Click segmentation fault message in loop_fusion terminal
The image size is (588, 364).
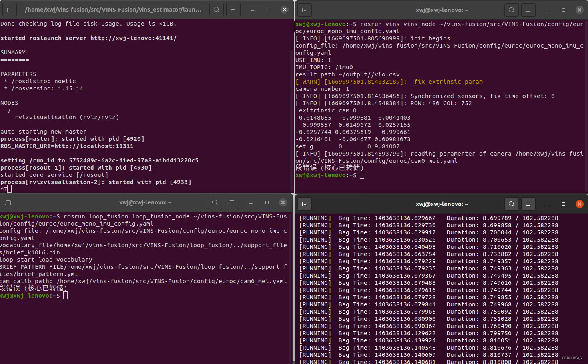(x=34, y=288)
